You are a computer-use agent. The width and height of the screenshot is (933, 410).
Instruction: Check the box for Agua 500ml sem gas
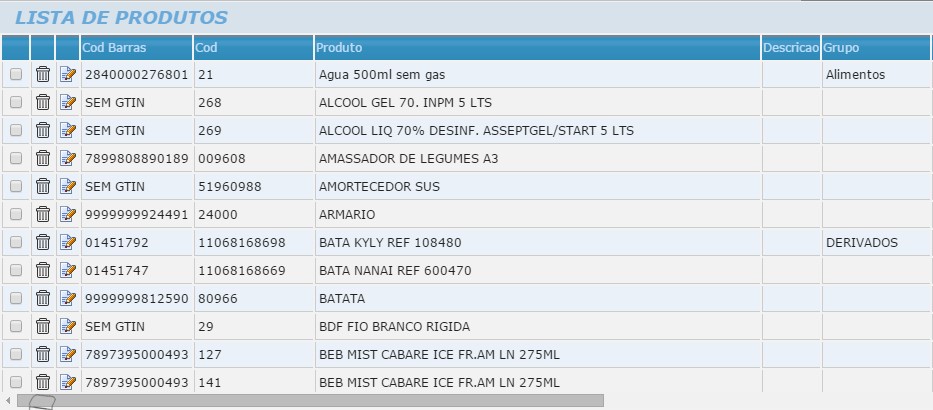coord(16,74)
